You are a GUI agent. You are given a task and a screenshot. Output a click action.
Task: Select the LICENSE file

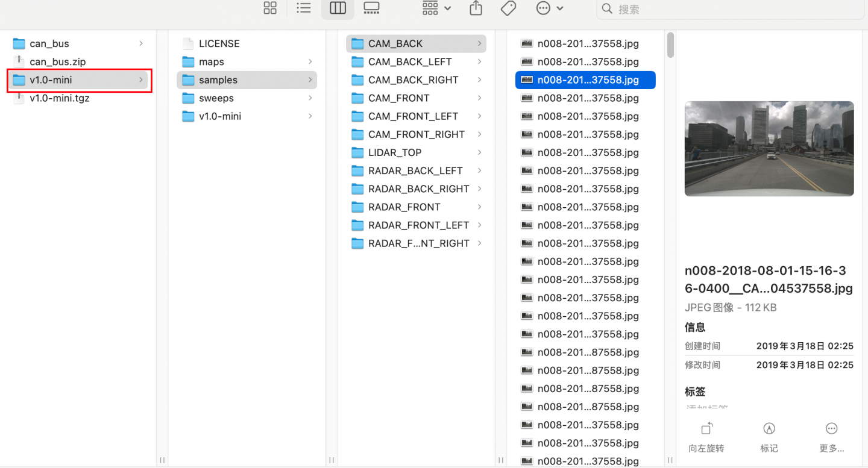click(219, 43)
